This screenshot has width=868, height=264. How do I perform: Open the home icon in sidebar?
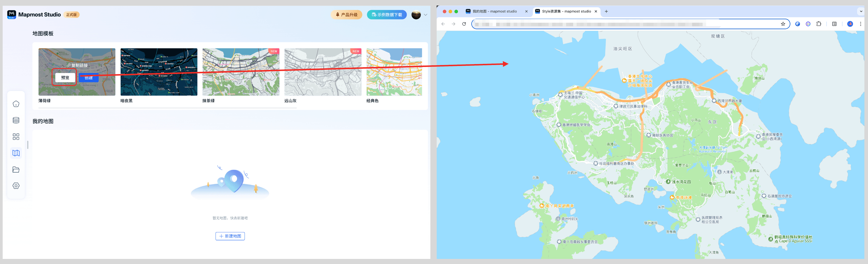coord(16,104)
